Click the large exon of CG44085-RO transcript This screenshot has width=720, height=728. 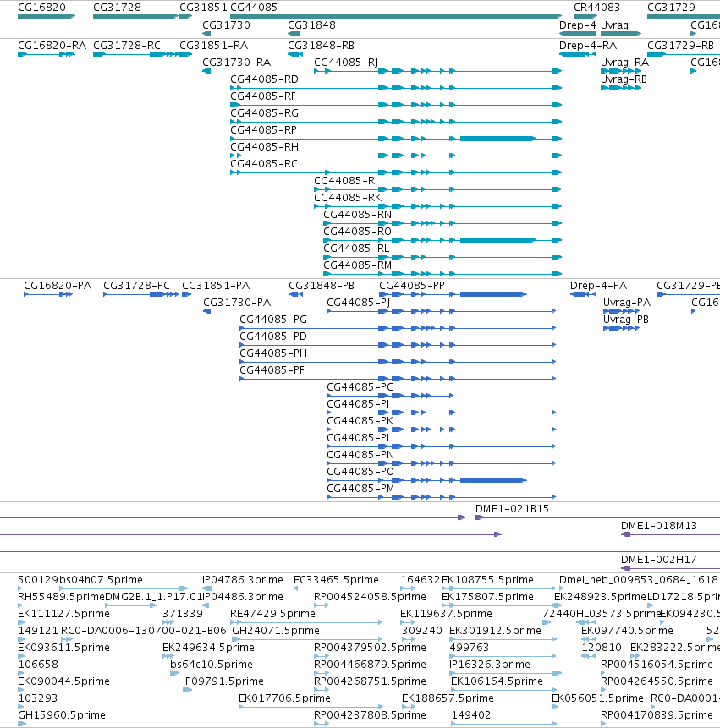498,240
